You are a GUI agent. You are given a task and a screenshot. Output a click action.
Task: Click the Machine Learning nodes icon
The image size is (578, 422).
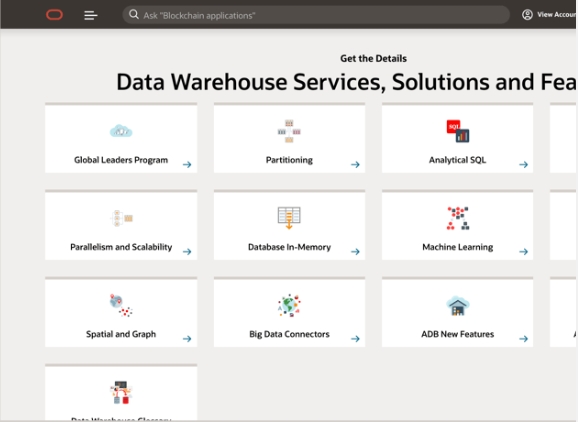point(457,218)
